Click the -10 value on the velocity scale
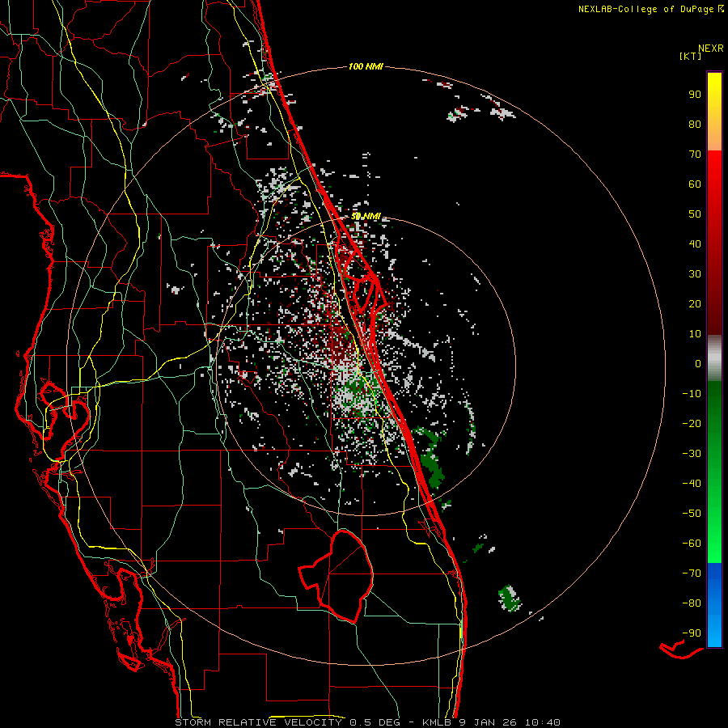This screenshot has height=728, width=728. 692,394
